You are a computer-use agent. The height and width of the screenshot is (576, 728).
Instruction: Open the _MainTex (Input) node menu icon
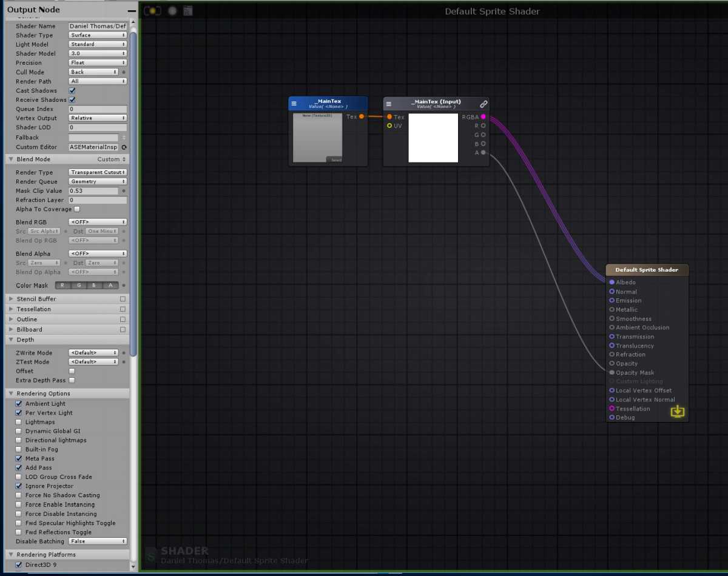coord(389,104)
